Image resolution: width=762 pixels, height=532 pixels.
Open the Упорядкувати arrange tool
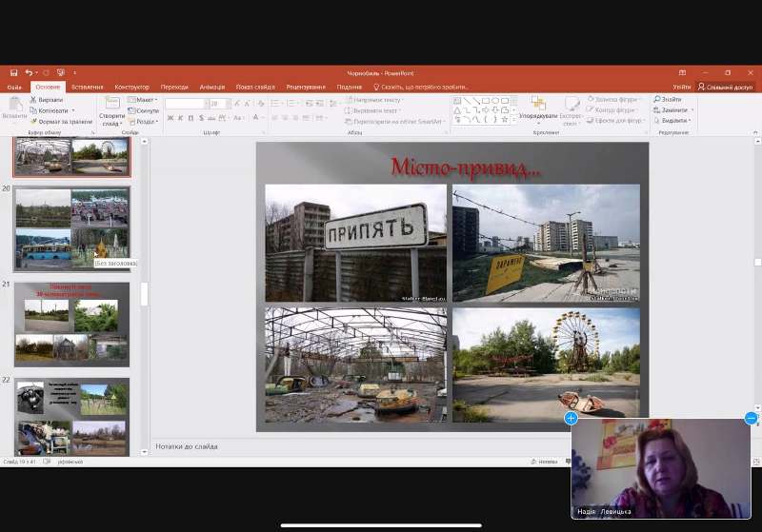(x=539, y=108)
